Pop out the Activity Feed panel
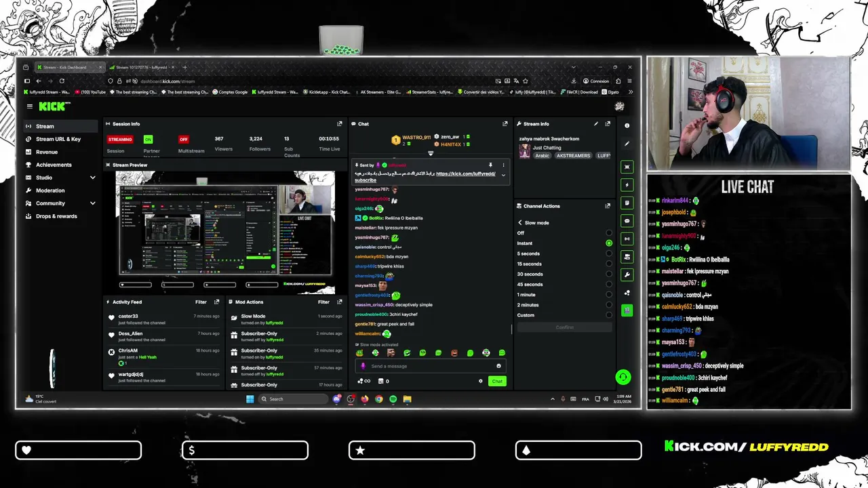The height and width of the screenshot is (488, 868). click(216, 302)
